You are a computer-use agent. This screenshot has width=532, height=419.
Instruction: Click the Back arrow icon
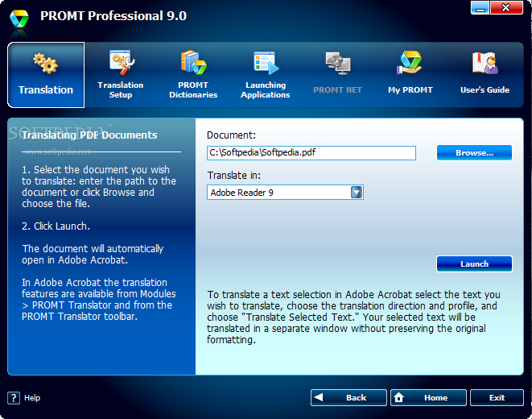(318, 397)
